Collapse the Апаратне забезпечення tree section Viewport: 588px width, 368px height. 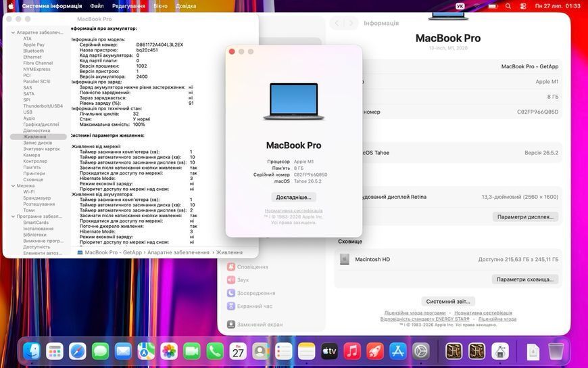pyautogui.click(x=13, y=32)
